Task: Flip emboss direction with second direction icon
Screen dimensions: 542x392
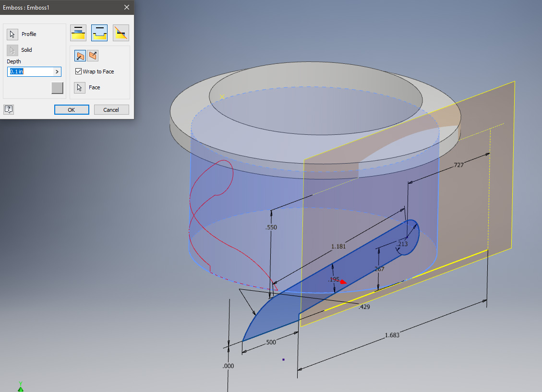Action: 92,56
